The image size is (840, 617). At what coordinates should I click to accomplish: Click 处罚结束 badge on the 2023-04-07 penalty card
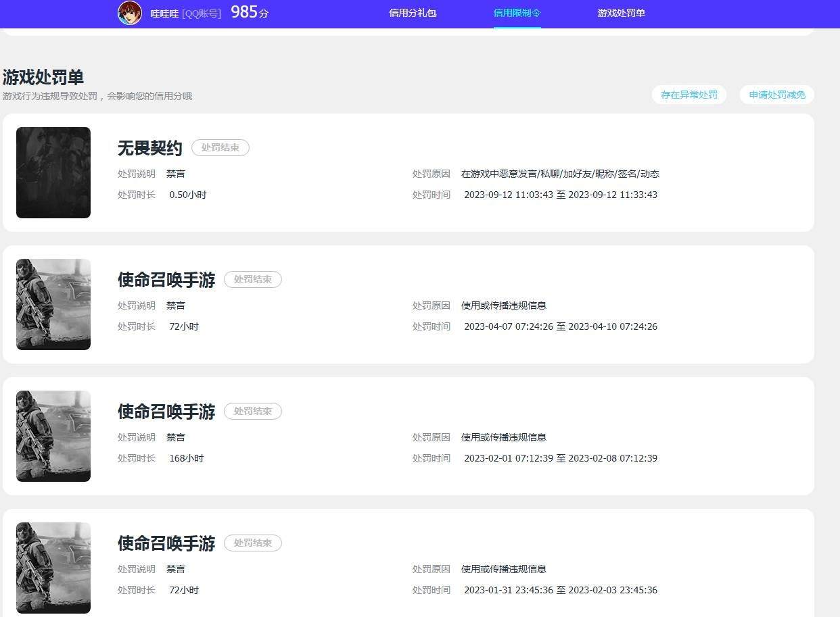(253, 279)
